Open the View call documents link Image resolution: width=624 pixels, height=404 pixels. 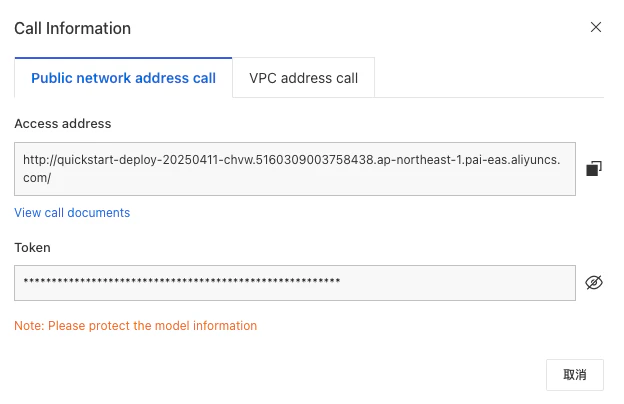click(72, 213)
